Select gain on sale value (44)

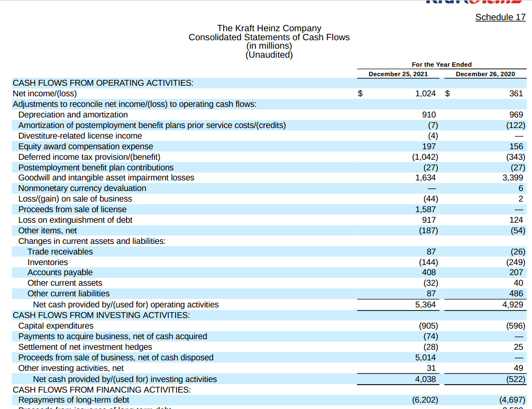pos(430,198)
